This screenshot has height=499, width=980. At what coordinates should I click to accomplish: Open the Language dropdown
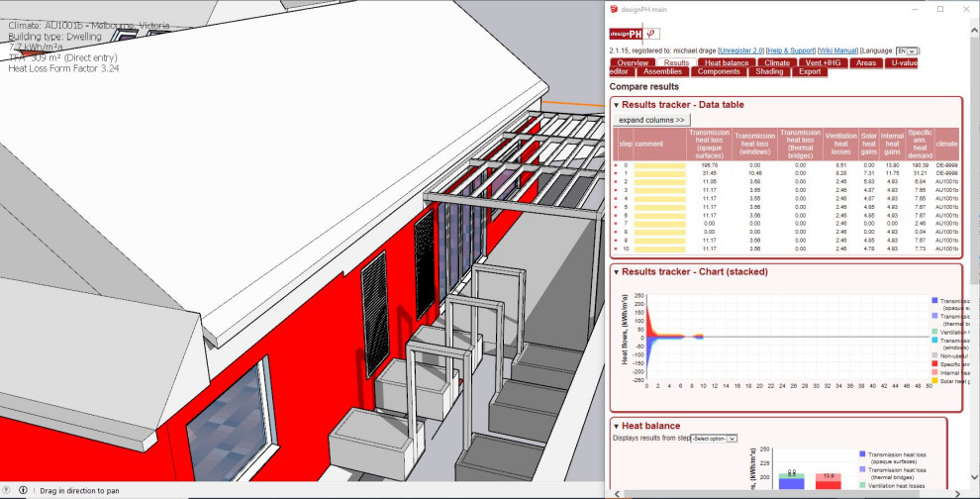point(907,50)
